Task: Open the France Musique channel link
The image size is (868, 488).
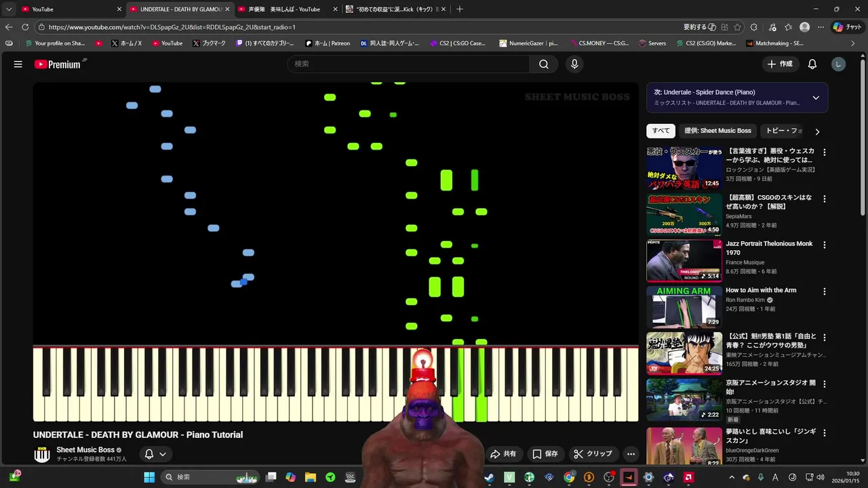Action: tap(745, 262)
